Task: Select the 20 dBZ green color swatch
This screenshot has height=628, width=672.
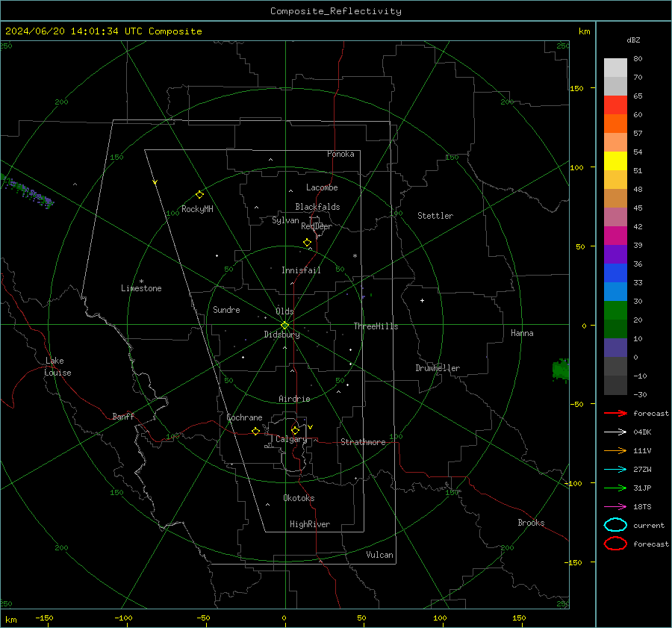Action: pyautogui.click(x=615, y=311)
